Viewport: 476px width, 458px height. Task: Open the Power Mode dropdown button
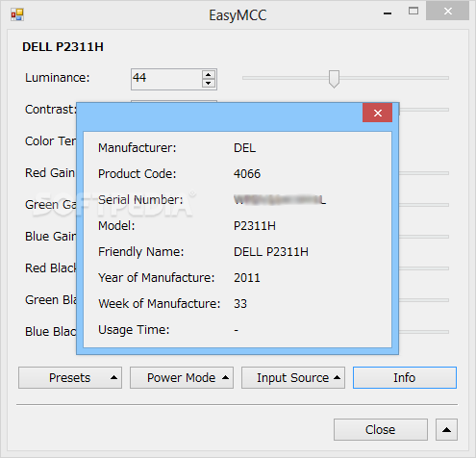(x=182, y=378)
